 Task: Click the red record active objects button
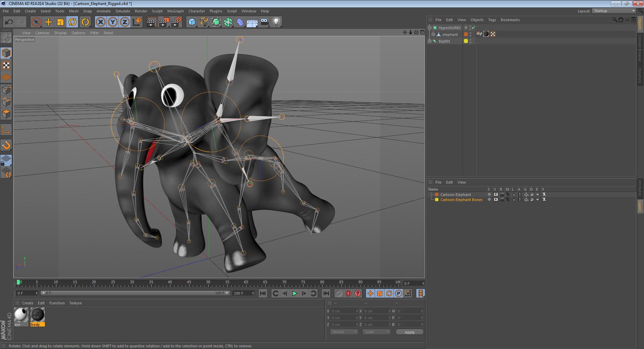348,294
